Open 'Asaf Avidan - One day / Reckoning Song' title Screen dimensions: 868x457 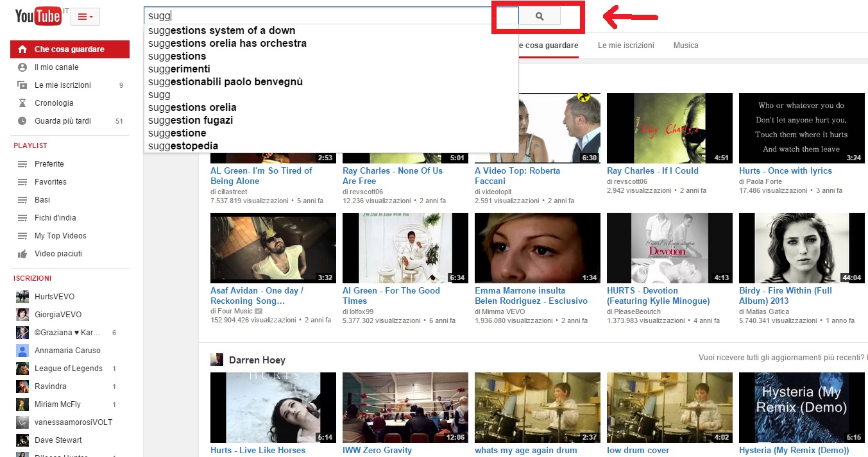257,295
